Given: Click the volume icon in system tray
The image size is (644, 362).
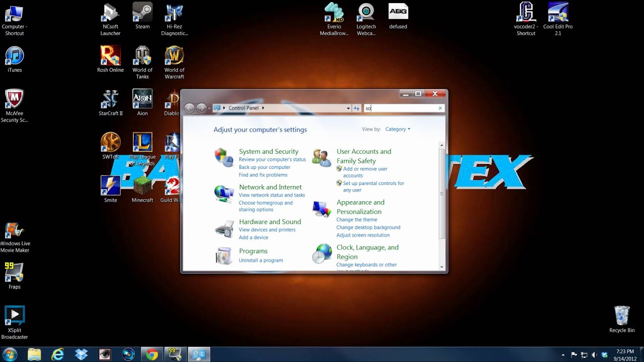Looking at the screenshot, I should pos(595,355).
